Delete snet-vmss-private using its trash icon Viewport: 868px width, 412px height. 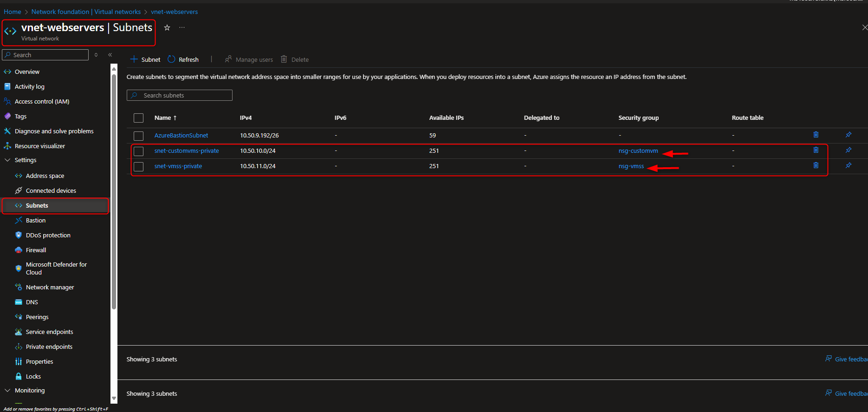coord(816,165)
